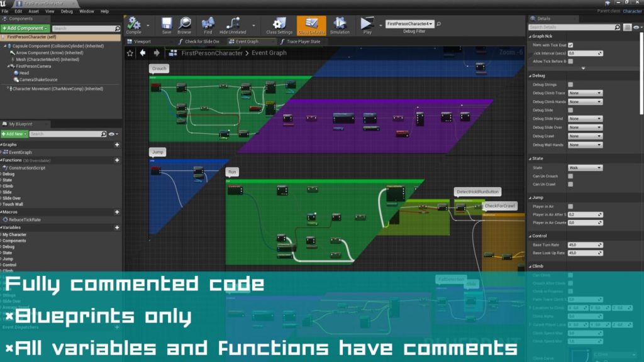The image size is (644, 362).
Task: Click the Add New button in My Blueprint
Action: (14, 134)
